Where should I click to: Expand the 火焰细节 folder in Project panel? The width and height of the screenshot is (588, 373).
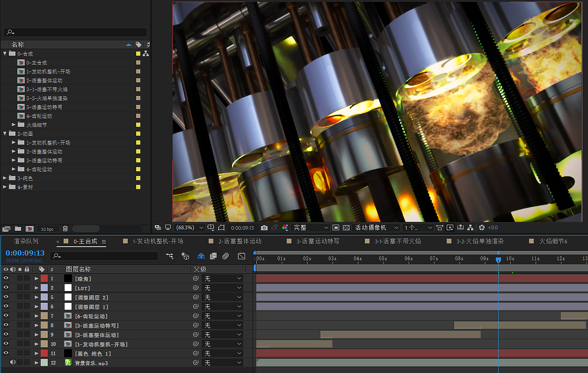[x=14, y=125]
